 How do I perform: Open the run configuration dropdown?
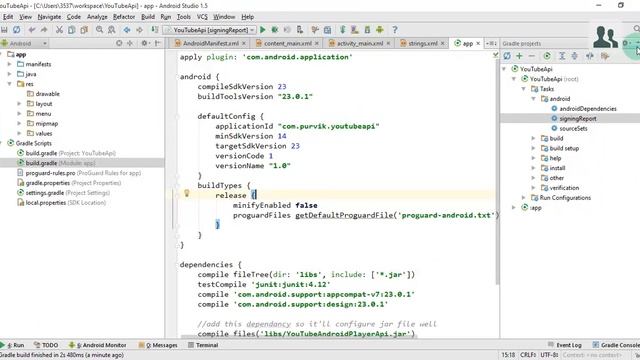pyautogui.click(x=209, y=30)
